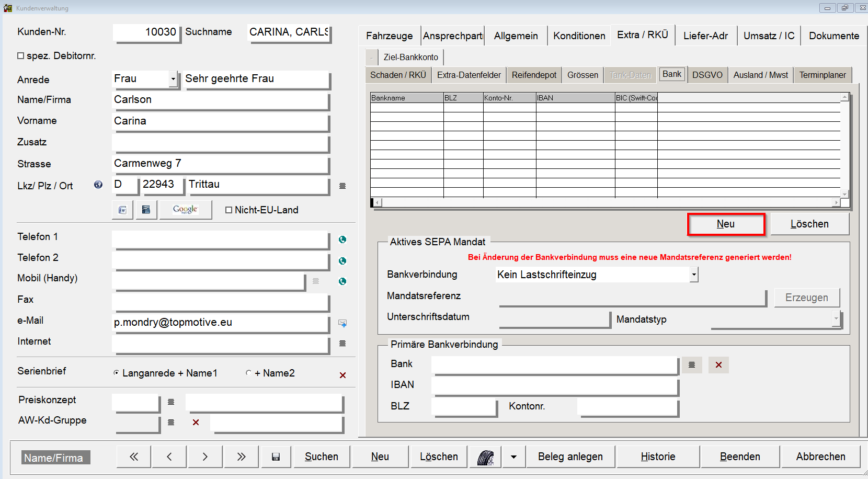Click Suchen in the bottom toolbar
The height and width of the screenshot is (479, 868).
(322, 457)
